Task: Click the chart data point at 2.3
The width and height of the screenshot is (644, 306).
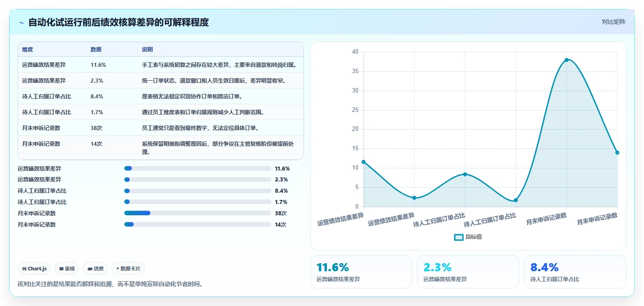Action: pyautogui.click(x=414, y=198)
